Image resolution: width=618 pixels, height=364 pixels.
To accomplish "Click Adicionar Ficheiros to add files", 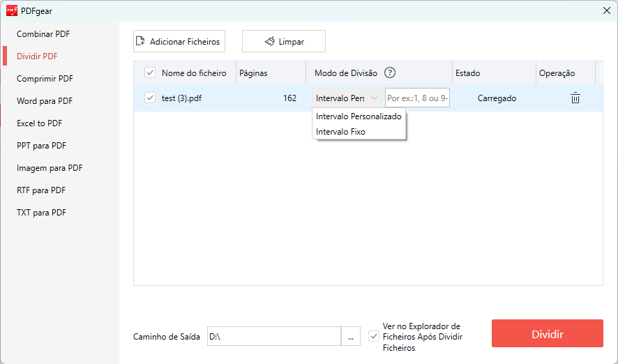I will coord(178,41).
